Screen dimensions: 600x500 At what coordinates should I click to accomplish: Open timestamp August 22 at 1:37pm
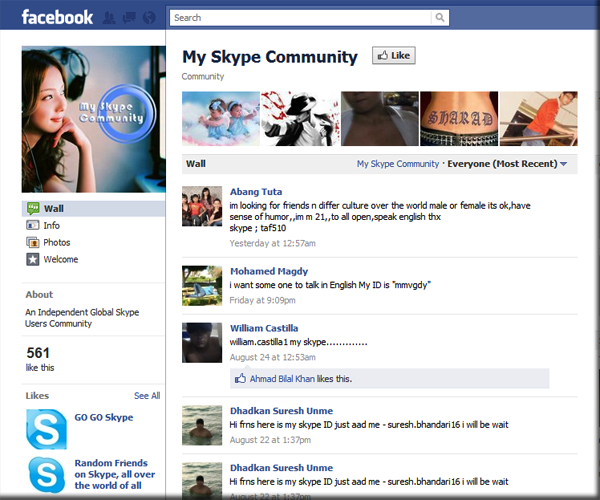[270, 440]
